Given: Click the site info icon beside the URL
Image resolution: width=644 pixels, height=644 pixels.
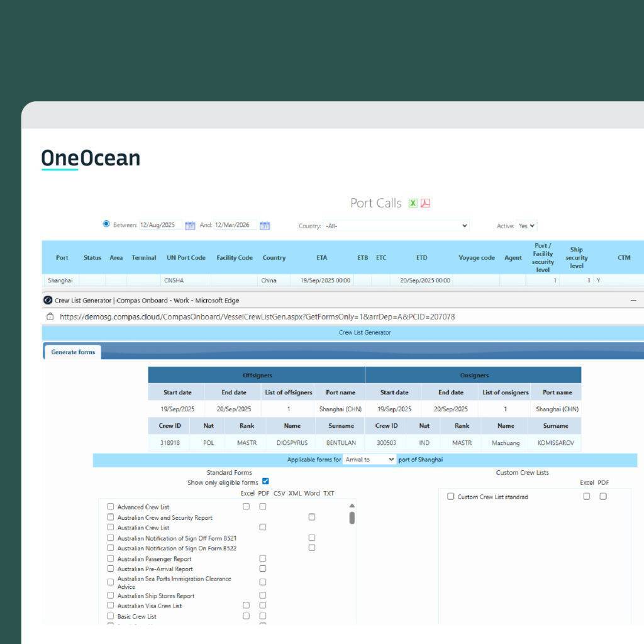Looking at the screenshot, I should [50, 317].
